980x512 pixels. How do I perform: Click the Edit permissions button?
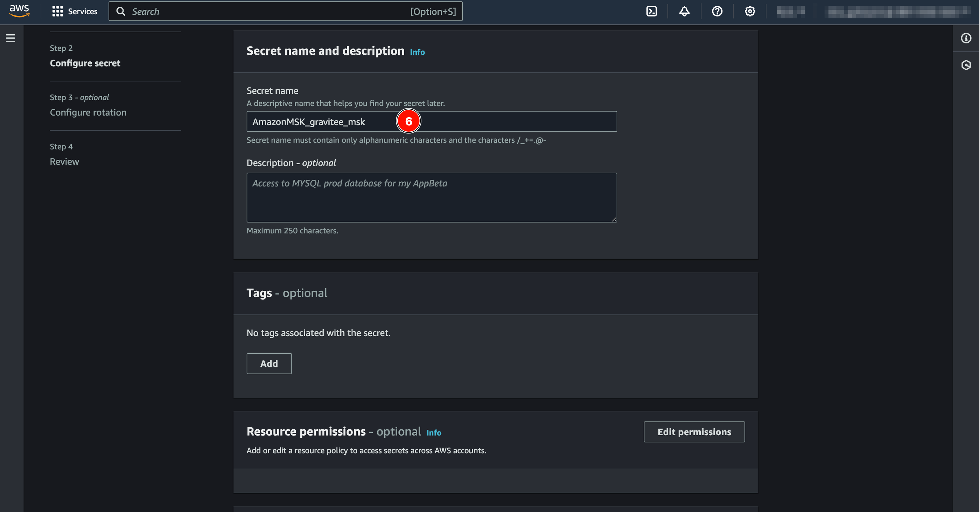click(694, 432)
